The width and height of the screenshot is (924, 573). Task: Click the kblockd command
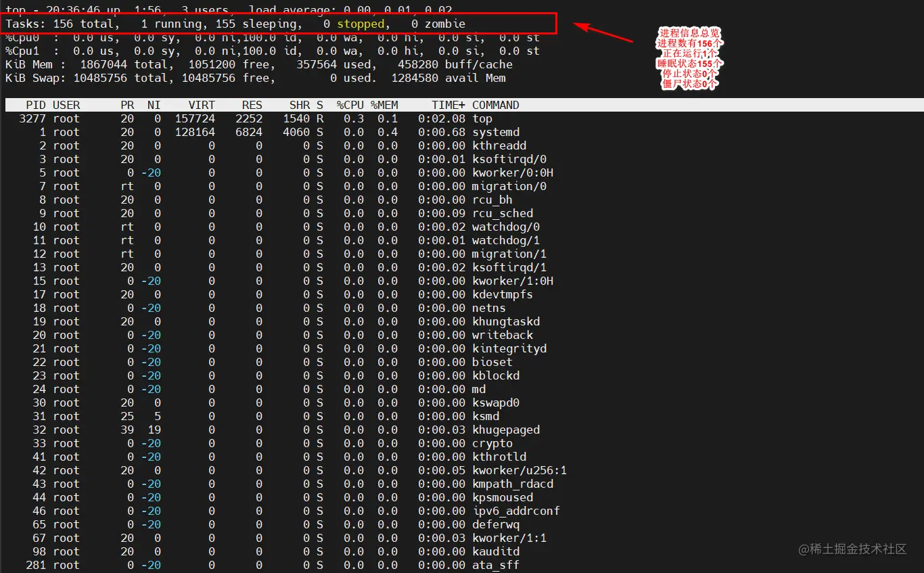[x=496, y=375]
